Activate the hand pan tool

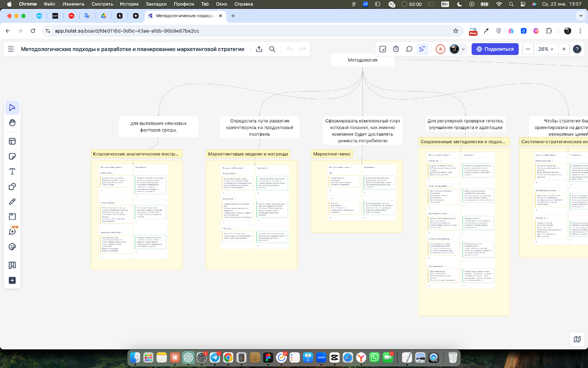(x=12, y=123)
